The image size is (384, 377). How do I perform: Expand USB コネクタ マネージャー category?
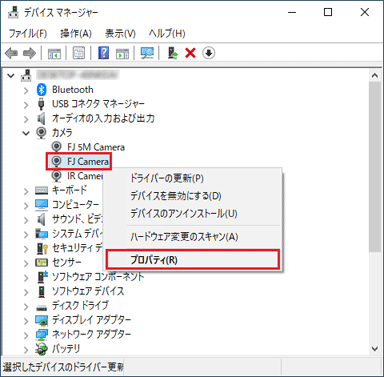pos(26,104)
